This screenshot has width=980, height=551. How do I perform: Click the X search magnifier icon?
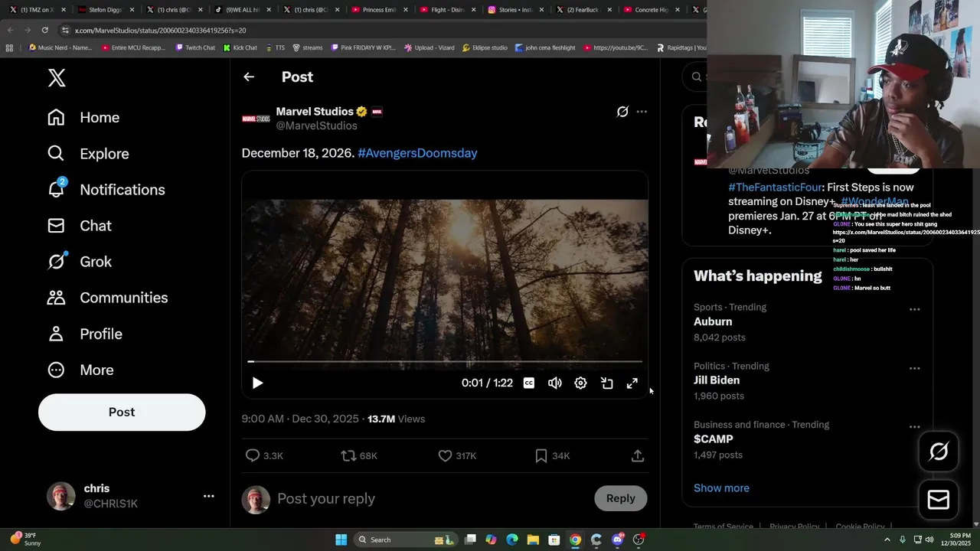pyautogui.click(x=697, y=77)
